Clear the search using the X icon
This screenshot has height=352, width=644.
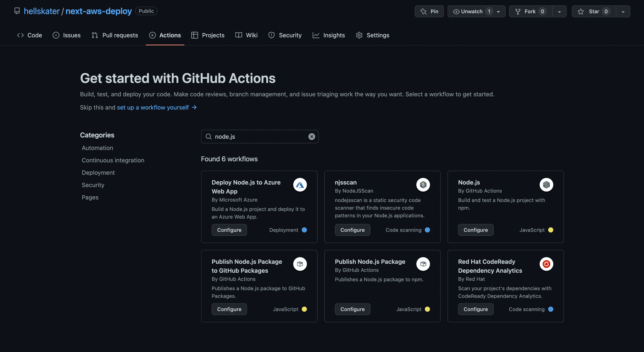[x=311, y=137]
